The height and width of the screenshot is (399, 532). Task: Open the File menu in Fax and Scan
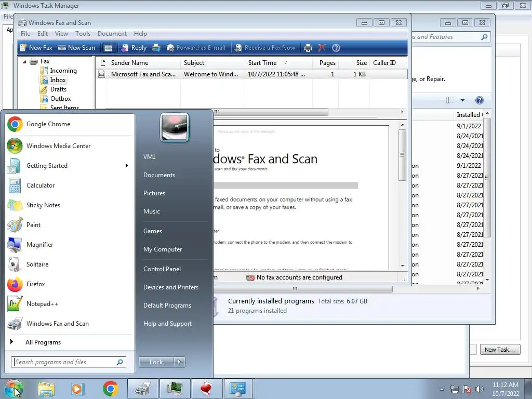click(25, 34)
